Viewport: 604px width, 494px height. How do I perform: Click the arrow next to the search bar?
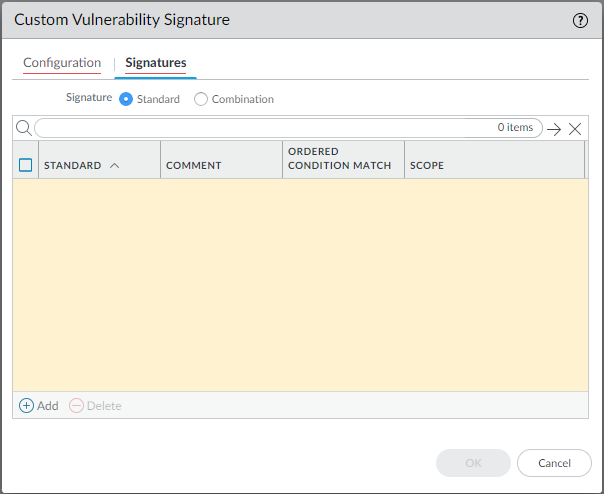click(x=554, y=129)
